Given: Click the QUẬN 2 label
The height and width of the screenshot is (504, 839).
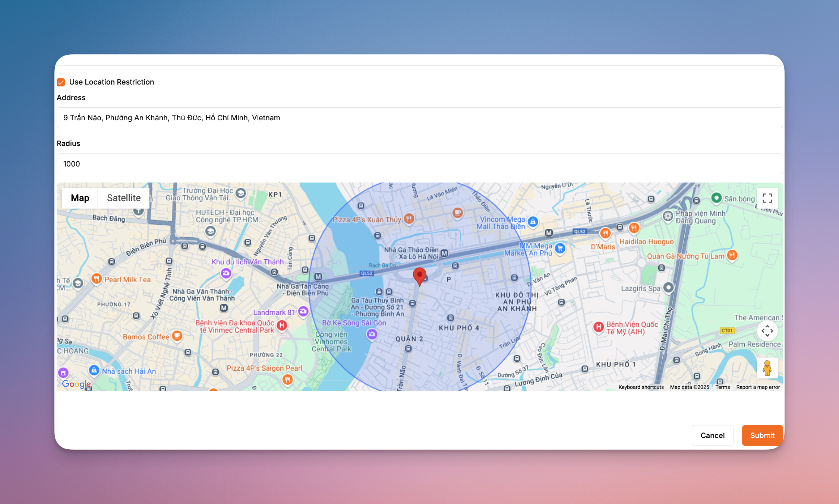Looking at the screenshot, I should (x=409, y=339).
